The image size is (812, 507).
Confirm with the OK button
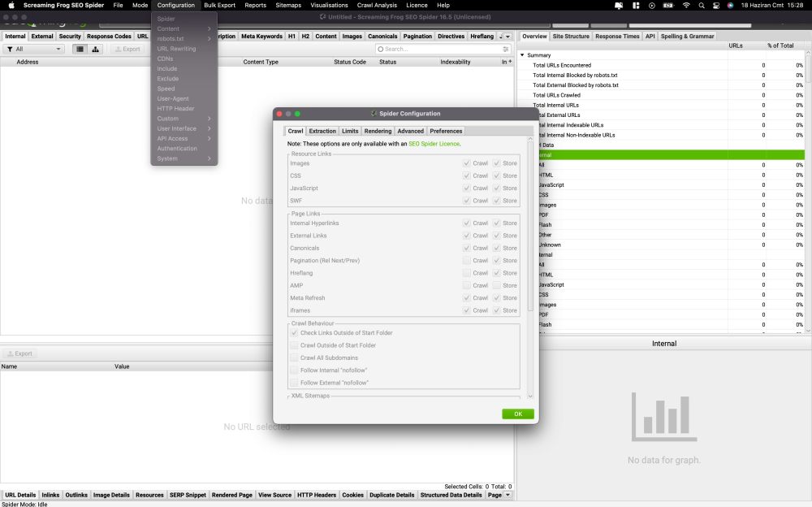click(518, 414)
